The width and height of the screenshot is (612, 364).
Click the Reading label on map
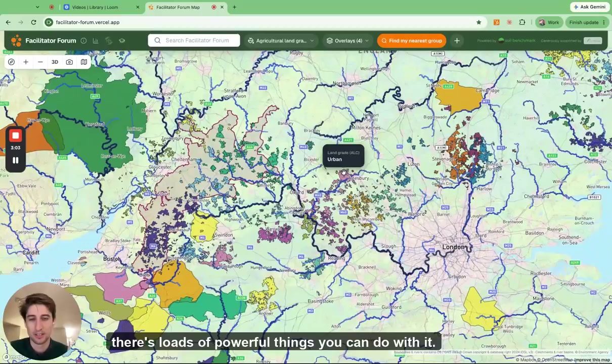336,258
